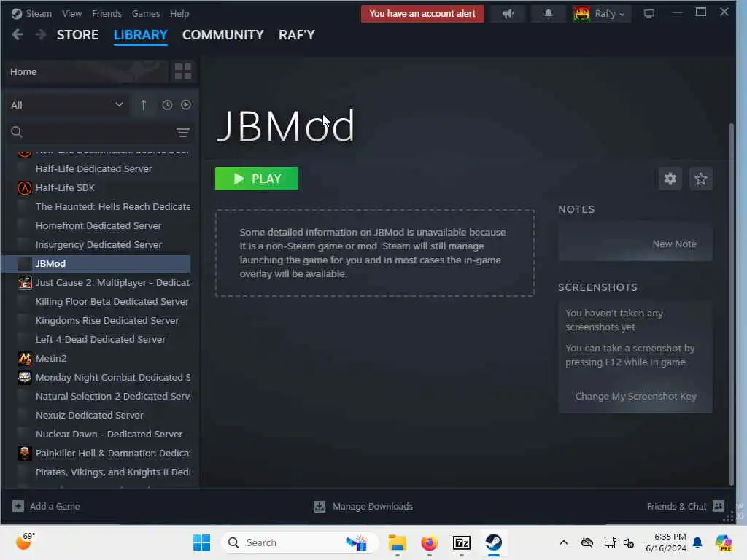This screenshot has height=560, width=747.
Task: Enter Big Picture mode via monitor icon
Action: pyautogui.click(x=649, y=14)
